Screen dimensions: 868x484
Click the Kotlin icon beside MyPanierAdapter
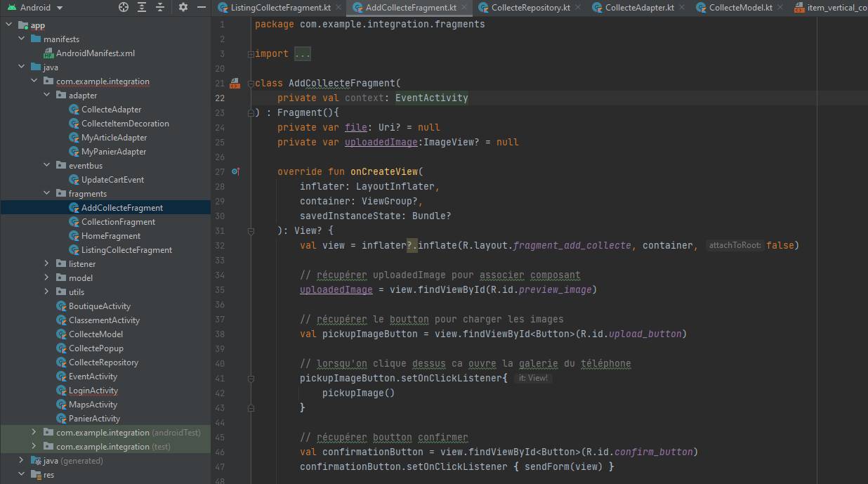tap(74, 152)
